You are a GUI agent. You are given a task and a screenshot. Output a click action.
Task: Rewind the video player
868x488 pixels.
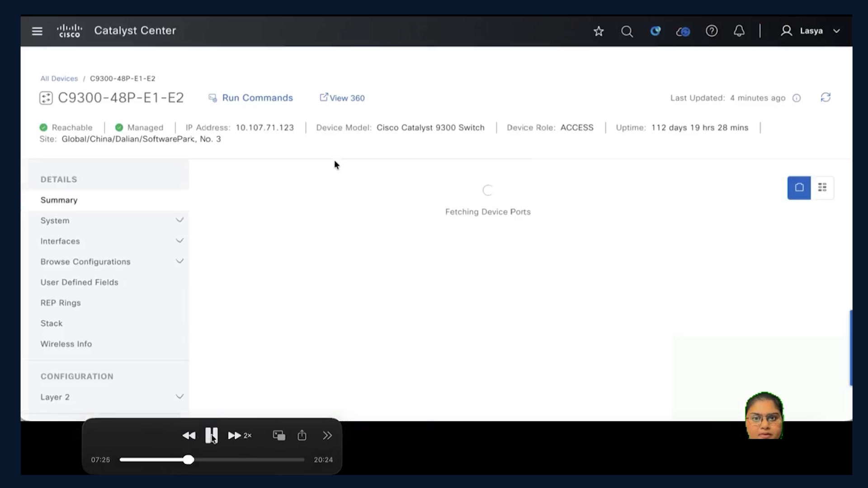[189, 436]
